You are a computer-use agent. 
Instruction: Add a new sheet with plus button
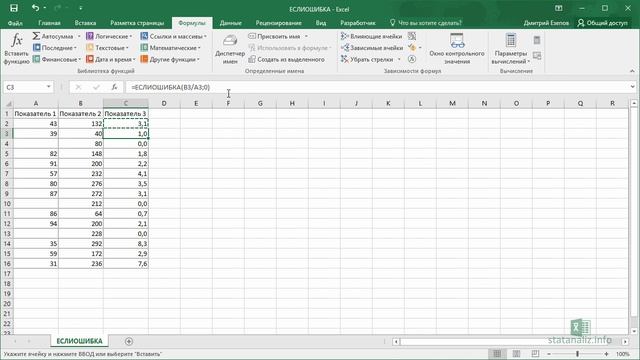click(129, 341)
